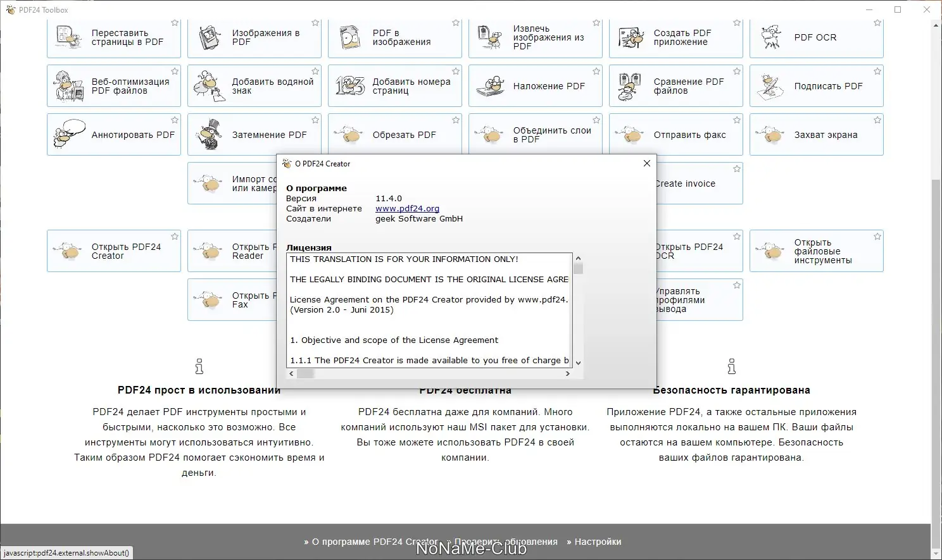The height and width of the screenshot is (560, 942).
Task: Select the Отправить факс tool
Action: coord(676,135)
